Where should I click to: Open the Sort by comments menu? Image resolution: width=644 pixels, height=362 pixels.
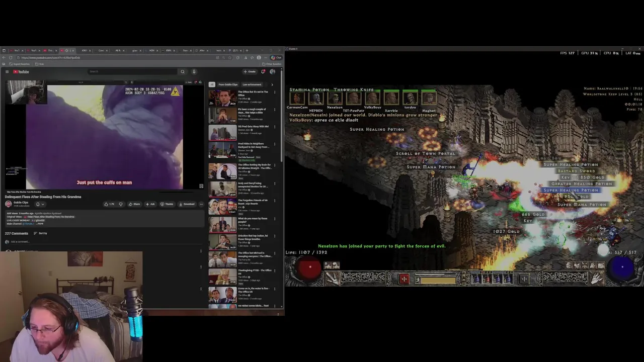pos(40,233)
